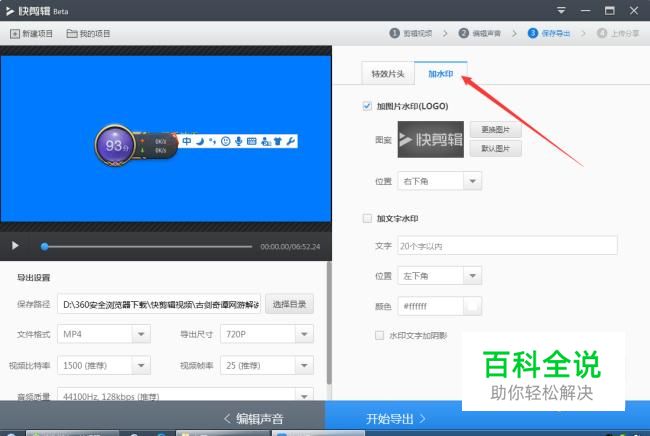Go to step 1 剪辑视频
This screenshot has height=436, width=650.
[x=410, y=33]
